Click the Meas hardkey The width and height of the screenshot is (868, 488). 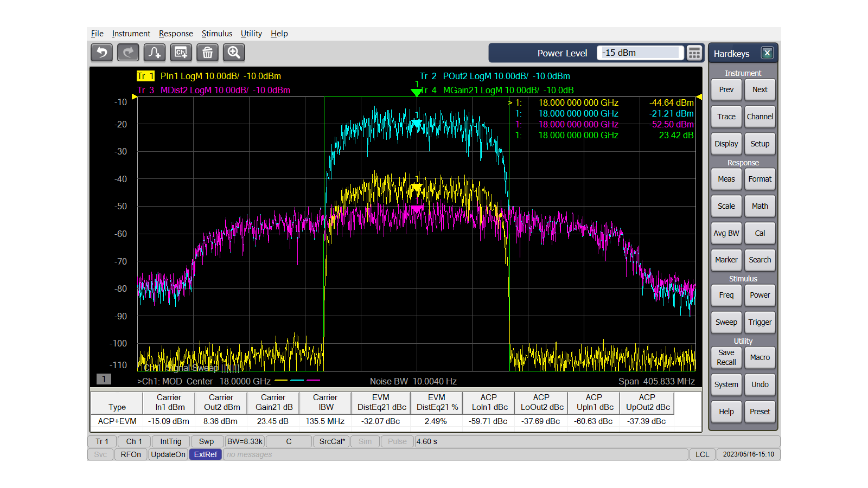tap(726, 179)
